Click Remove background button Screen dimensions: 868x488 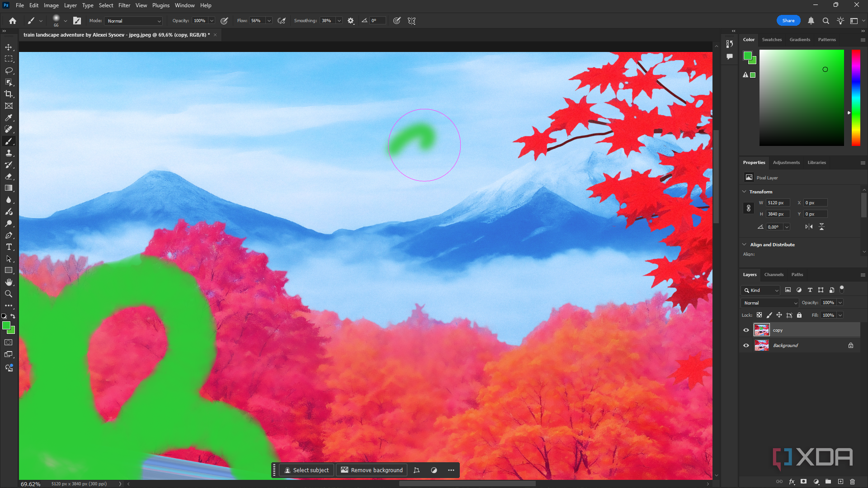coord(372,470)
